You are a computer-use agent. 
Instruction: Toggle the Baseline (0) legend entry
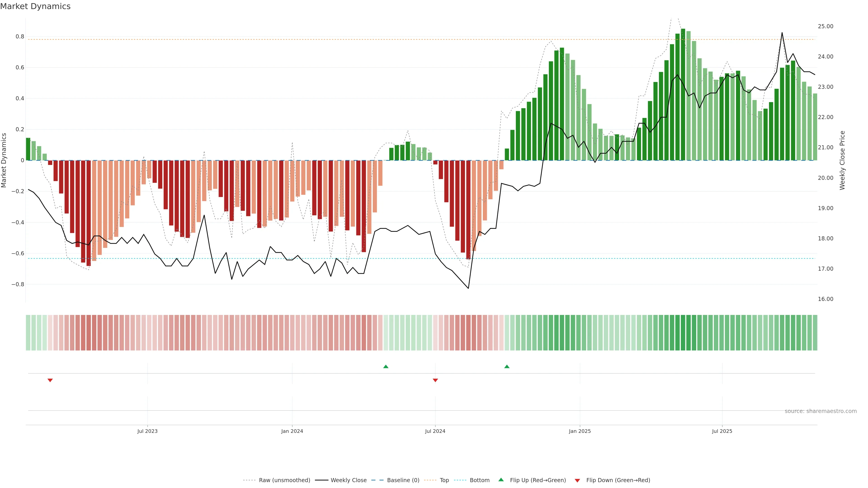(x=403, y=480)
